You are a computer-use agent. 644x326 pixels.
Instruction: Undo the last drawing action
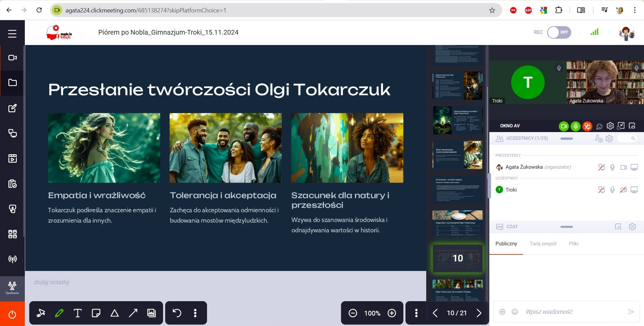pyautogui.click(x=177, y=313)
